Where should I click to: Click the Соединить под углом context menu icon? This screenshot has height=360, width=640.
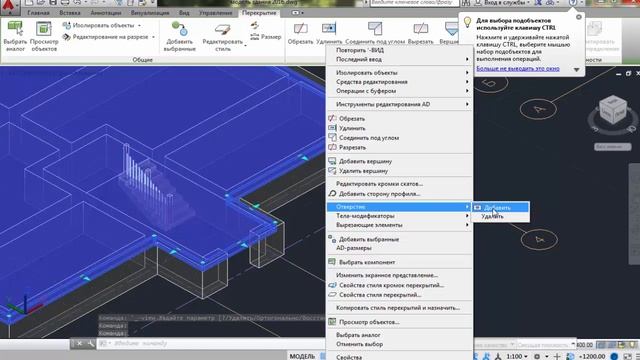coord(332,138)
